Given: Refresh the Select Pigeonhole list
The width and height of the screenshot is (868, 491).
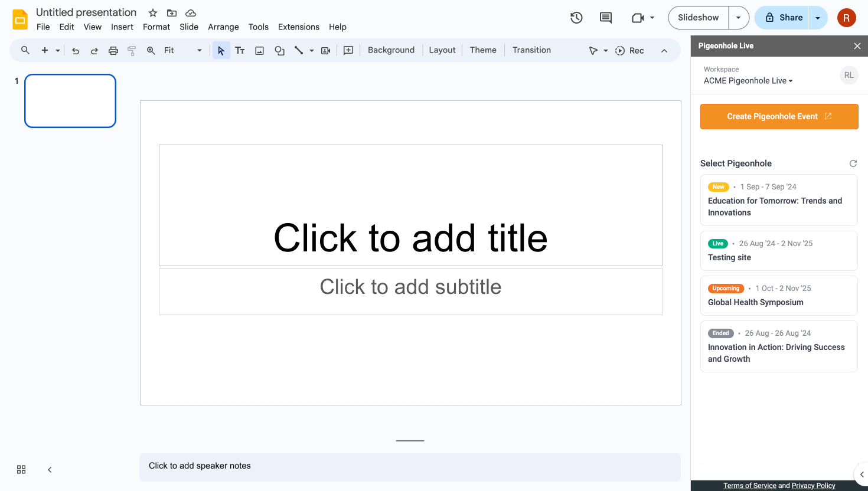Looking at the screenshot, I should 853,163.
